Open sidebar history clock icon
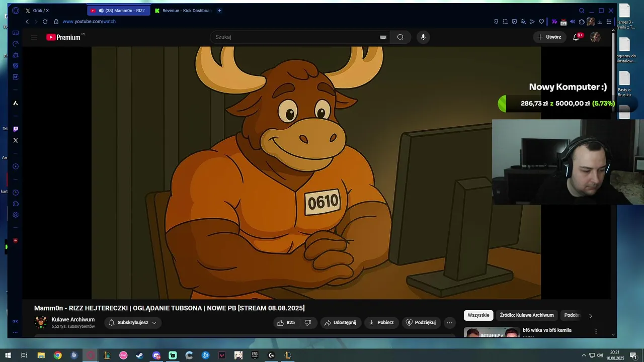Image resolution: width=644 pixels, height=362 pixels. (x=16, y=193)
